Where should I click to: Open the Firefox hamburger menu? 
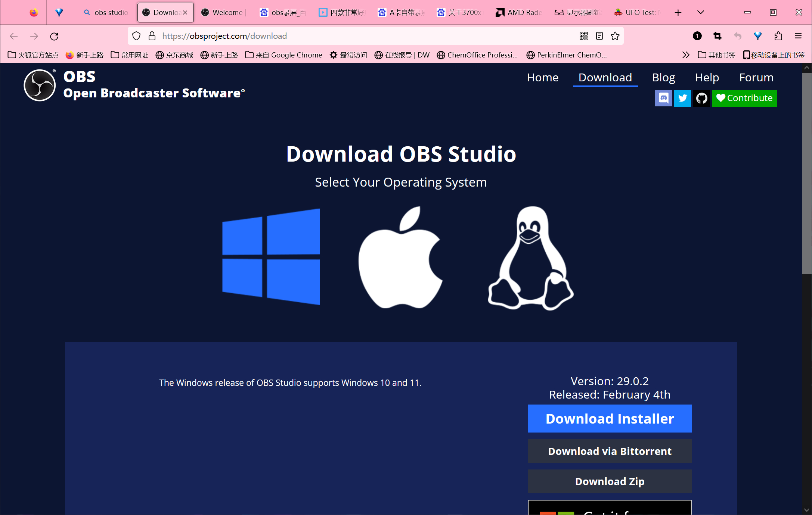pyautogui.click(x=798, y=36)
